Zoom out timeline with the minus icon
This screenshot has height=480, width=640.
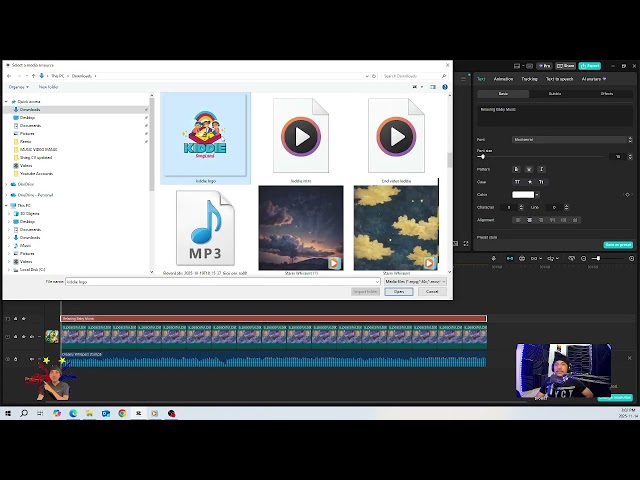[x=583, y=258]
